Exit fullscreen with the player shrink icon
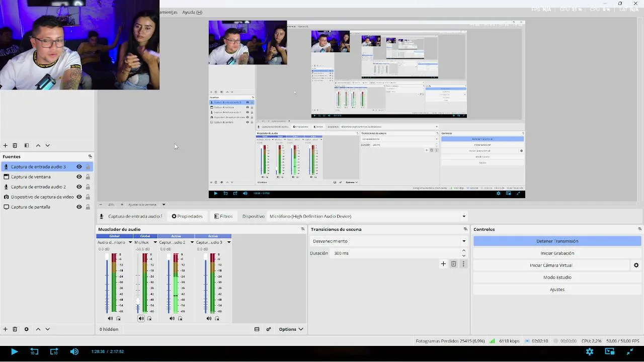 (x=629, y=351)
